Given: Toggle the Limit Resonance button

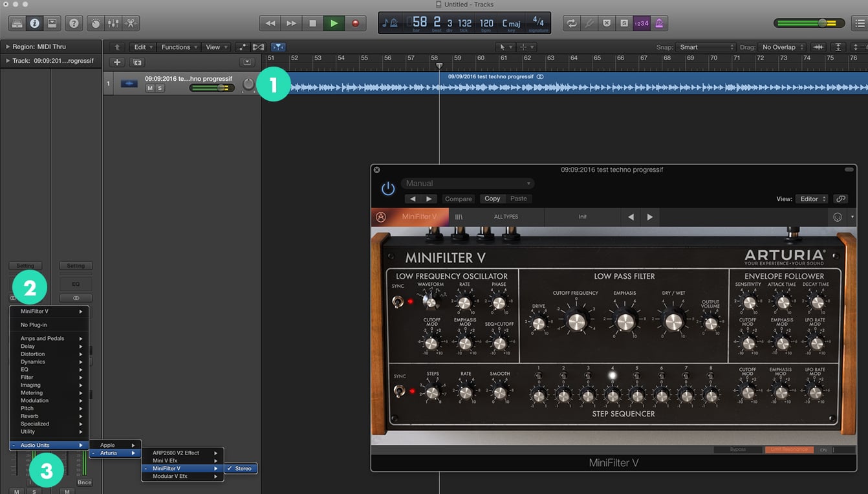Looking at the screenshot, I should pos(788,449).
